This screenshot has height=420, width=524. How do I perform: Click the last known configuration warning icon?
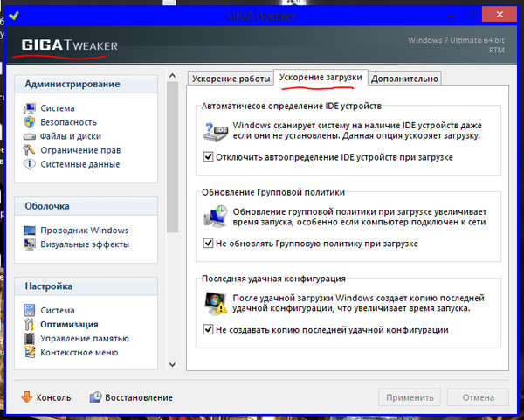point(216,303)
